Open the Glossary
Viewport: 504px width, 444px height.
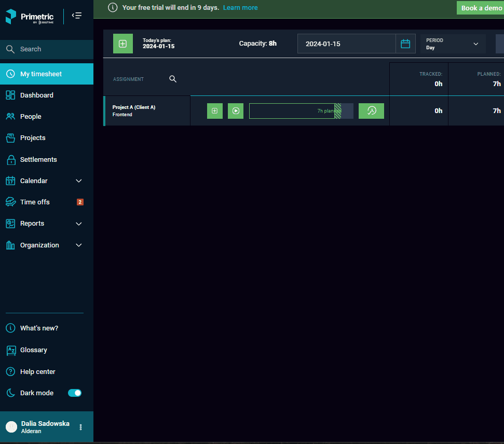pyautogui.click(x=33, y=350)
